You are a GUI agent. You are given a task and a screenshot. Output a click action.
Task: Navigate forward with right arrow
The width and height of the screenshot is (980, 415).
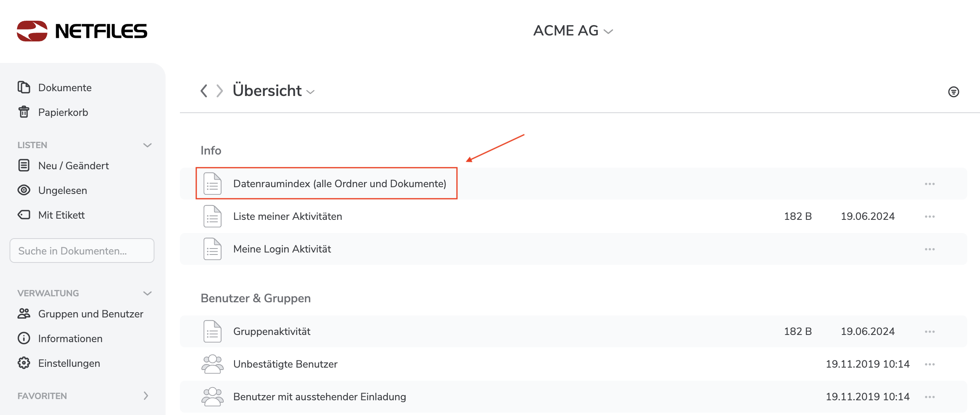pyautogui.click(x=219, y=91)
